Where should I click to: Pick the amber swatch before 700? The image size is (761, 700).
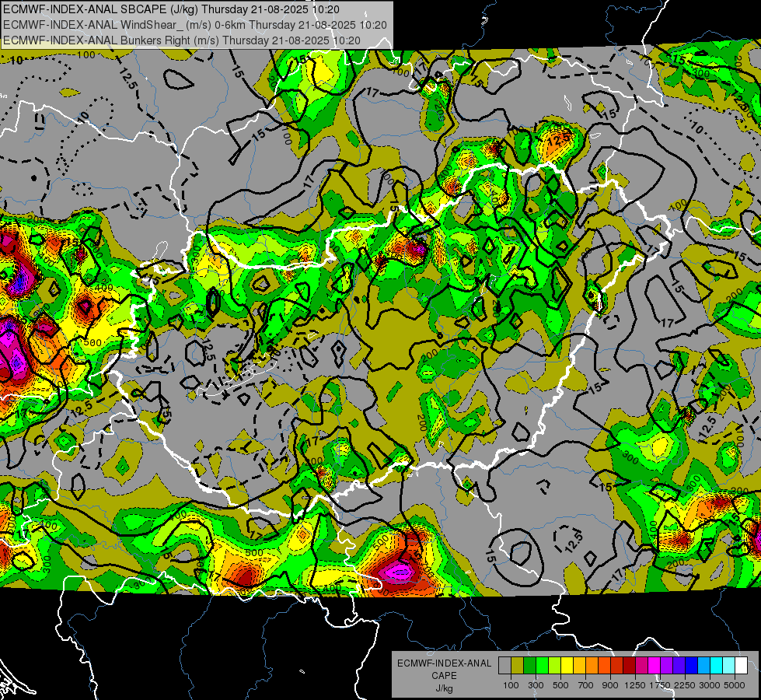coord(579,665)
